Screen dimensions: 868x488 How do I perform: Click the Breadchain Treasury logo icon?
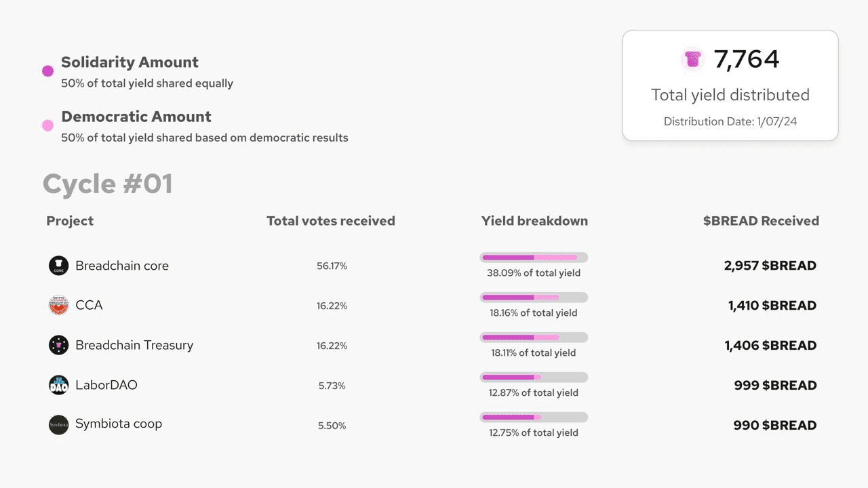[x=59, y=345]
